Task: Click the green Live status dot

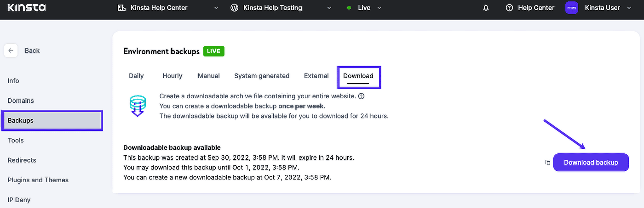Action: pyautogui.click(x=349, y=8)
